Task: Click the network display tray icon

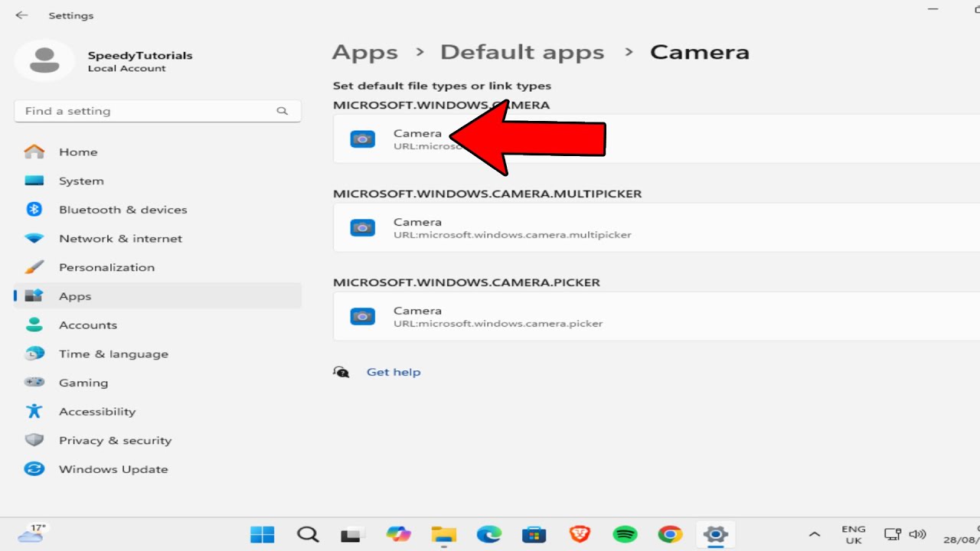Action: [893, 534]
